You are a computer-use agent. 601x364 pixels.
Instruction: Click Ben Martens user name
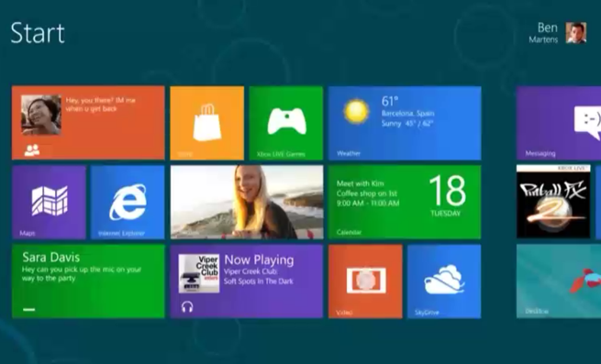click(x=543, y=33)
